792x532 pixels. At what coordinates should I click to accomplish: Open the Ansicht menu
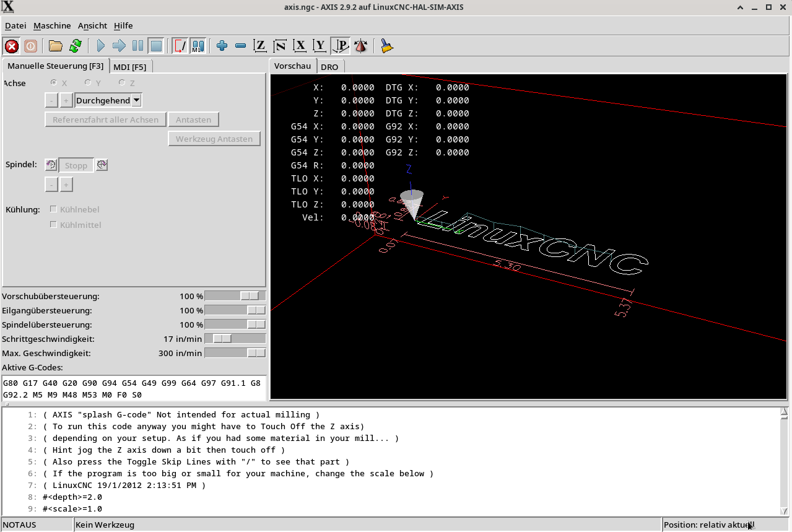92,25
